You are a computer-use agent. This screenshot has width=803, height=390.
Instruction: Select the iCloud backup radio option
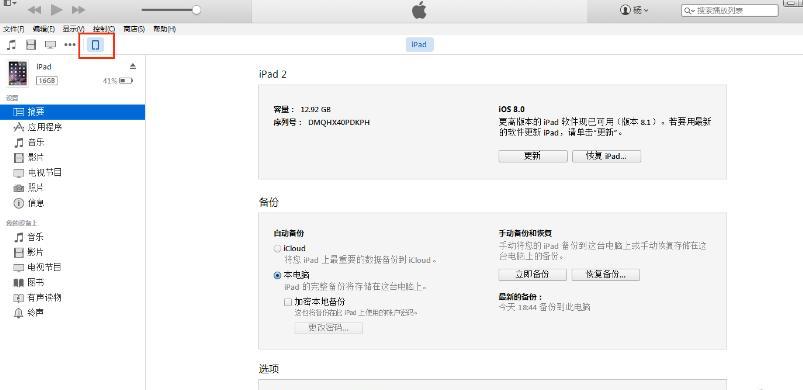click(277, 248)
